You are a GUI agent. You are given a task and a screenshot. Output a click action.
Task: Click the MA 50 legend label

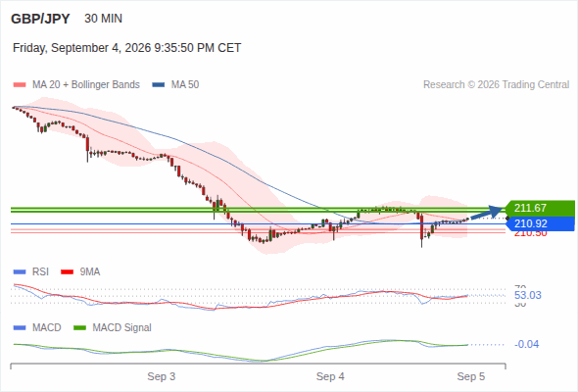click(185, 85)
